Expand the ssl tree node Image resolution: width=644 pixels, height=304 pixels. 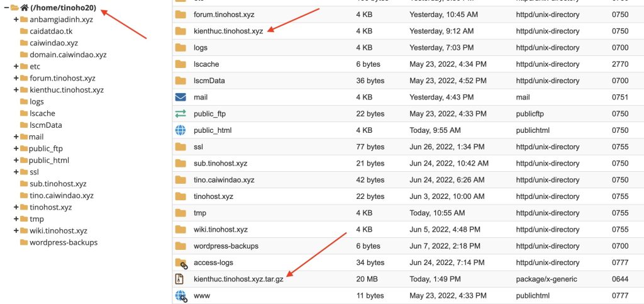16,172
